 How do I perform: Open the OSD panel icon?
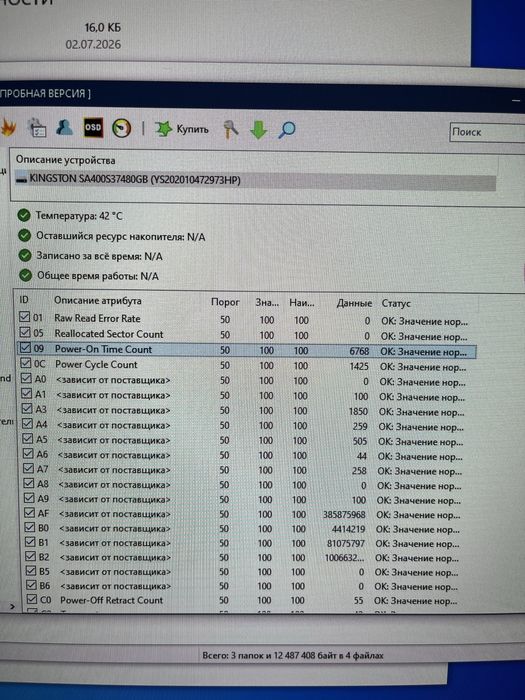point(93,128)
